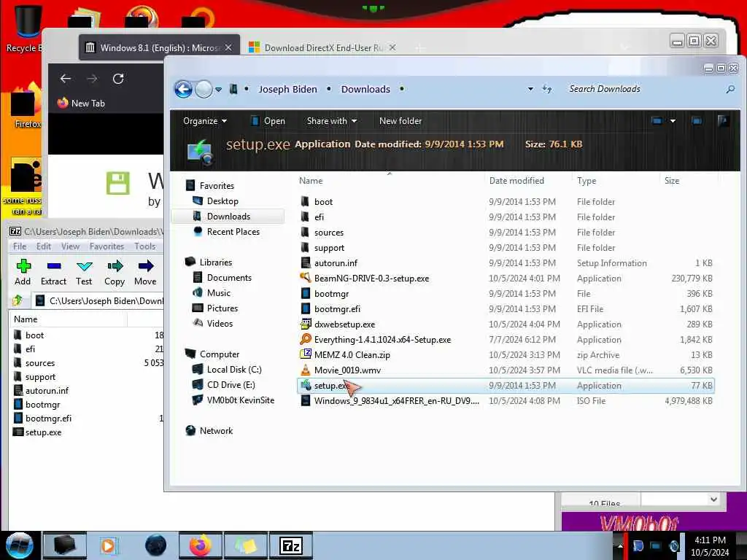This screenshot has height=560, width=747.
Task: Click the Explorer Forward arrow button
Action: (x=204, y=89)
